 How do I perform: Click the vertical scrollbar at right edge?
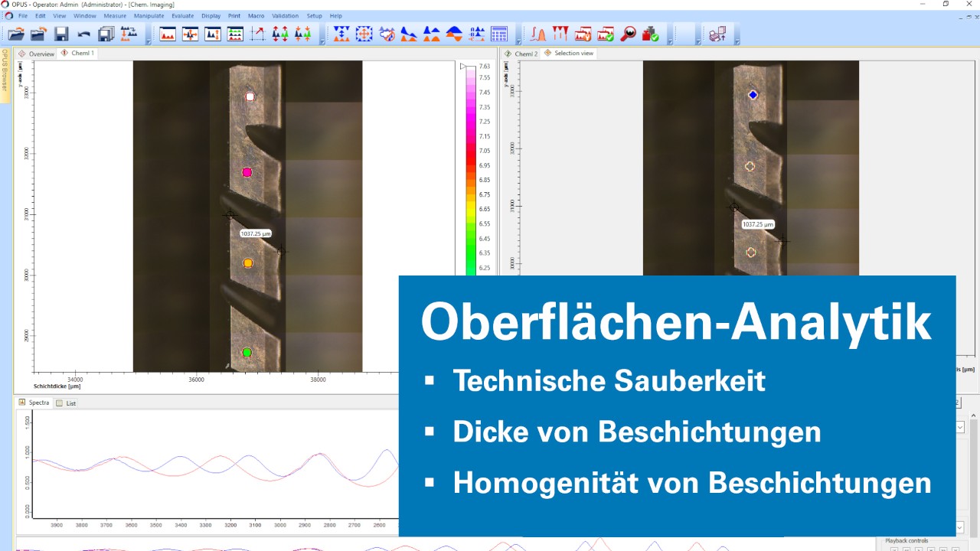[x=974, y=474]
